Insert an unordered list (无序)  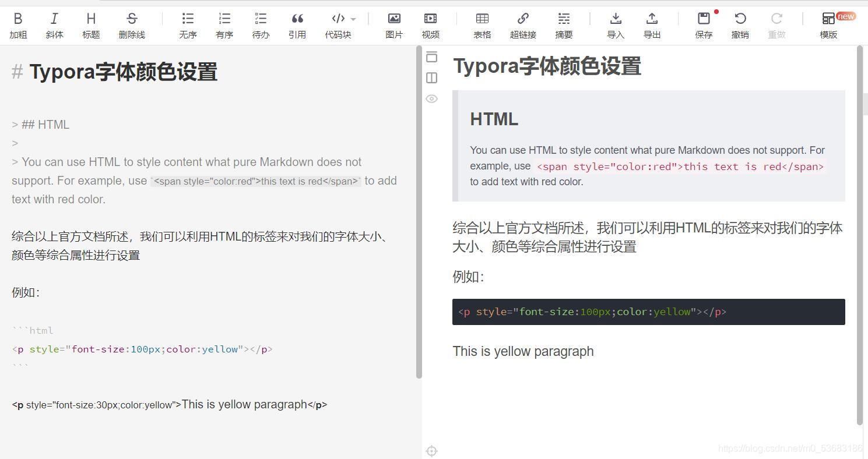[188, 26]
